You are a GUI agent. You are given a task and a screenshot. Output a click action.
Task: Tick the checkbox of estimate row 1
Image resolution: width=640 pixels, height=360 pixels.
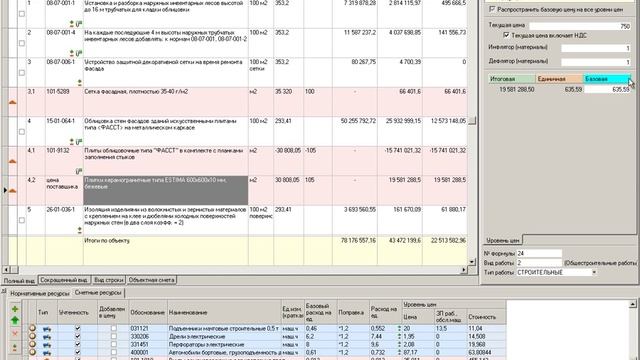(x=22, y=13)
